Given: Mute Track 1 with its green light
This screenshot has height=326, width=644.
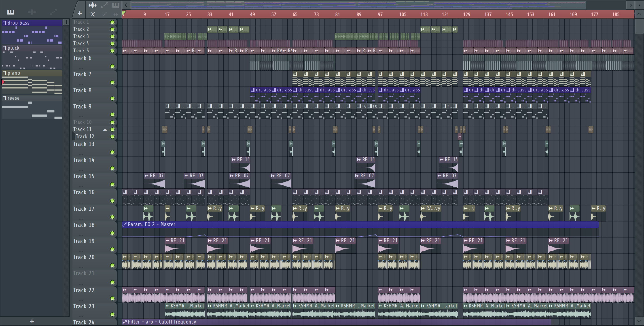Looking at the screenshot, I should [x=112, y=22].
